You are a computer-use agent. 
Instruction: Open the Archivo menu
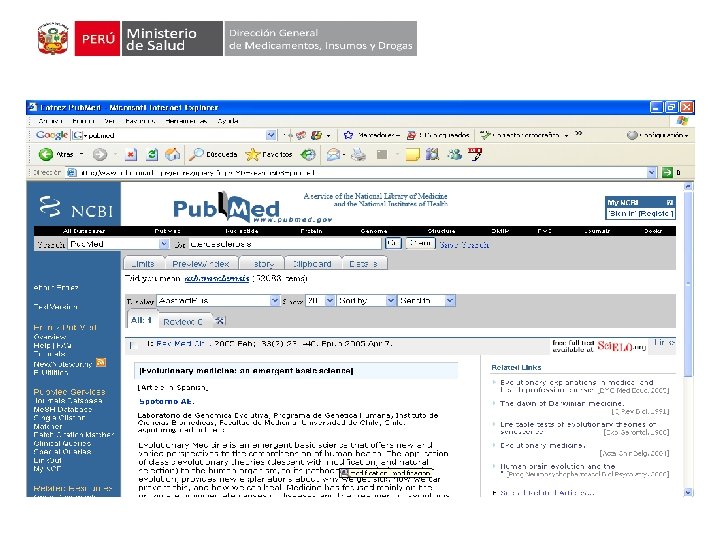(x=50, y=121)
